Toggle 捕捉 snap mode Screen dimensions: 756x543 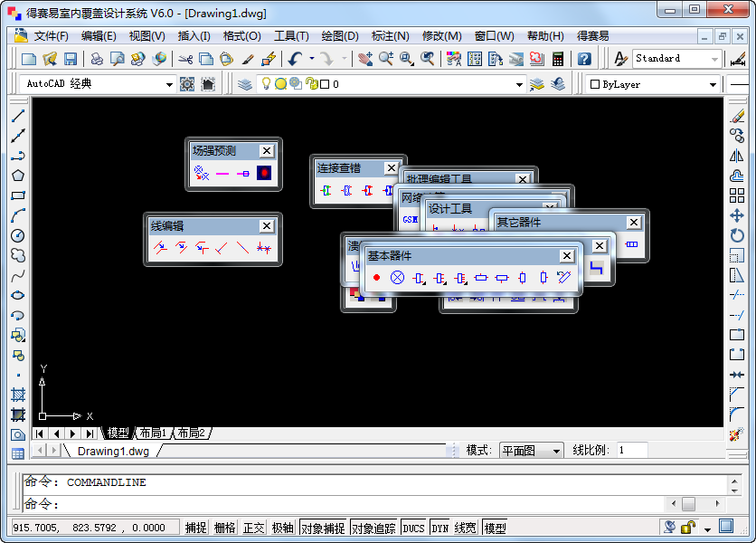tap(195, 528)
